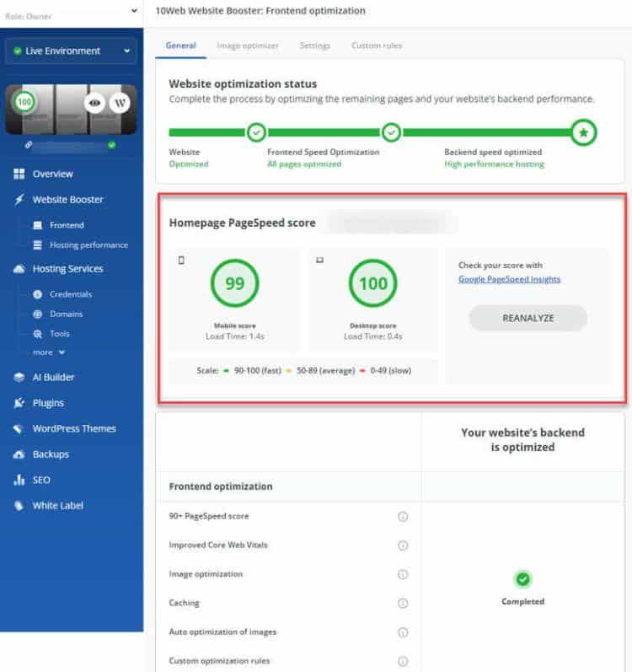Show info for 90+ PageSpeed score

pos(403,516)
